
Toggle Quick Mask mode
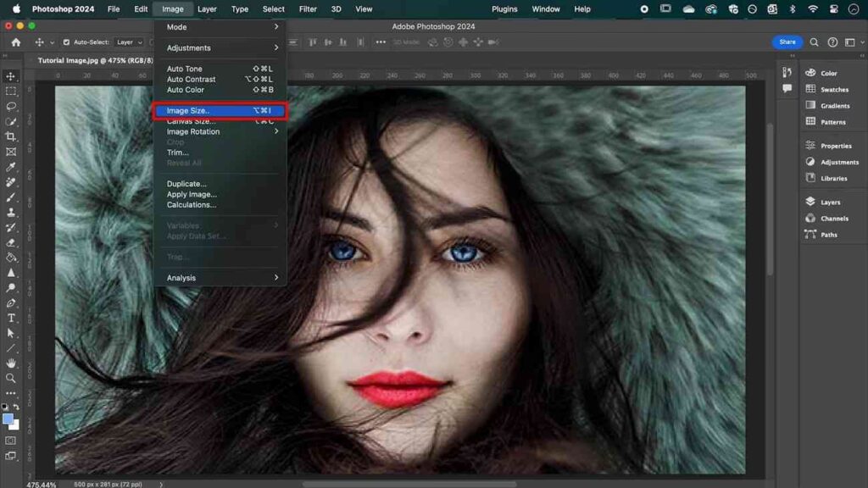(x=11, y=441)
